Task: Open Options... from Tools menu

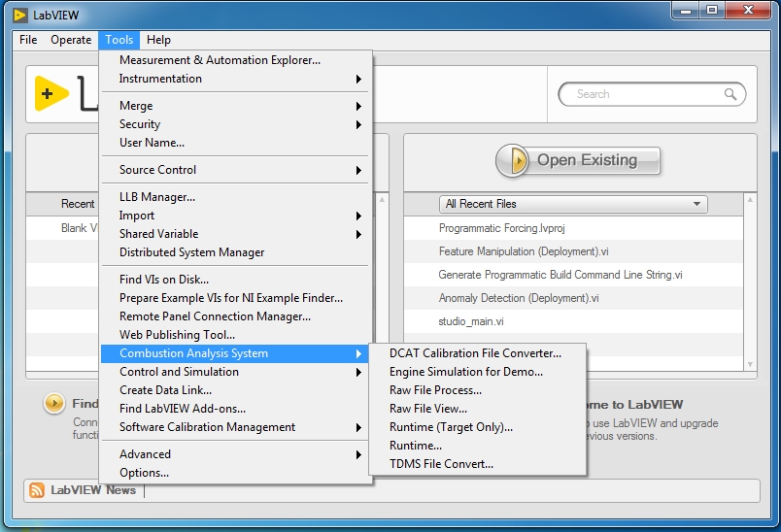Action: 235,473
